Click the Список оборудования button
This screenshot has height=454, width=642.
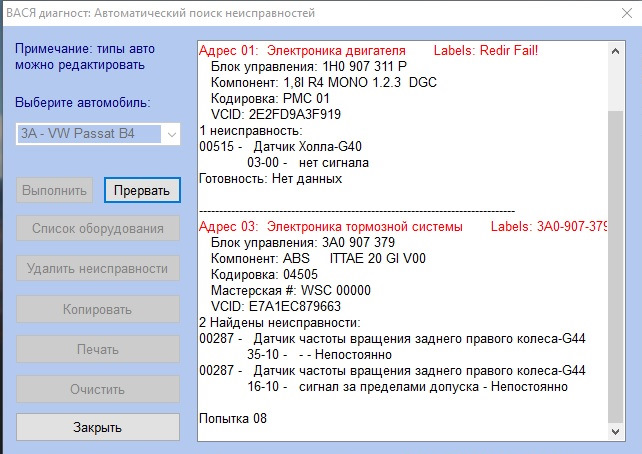click(98, 228)
